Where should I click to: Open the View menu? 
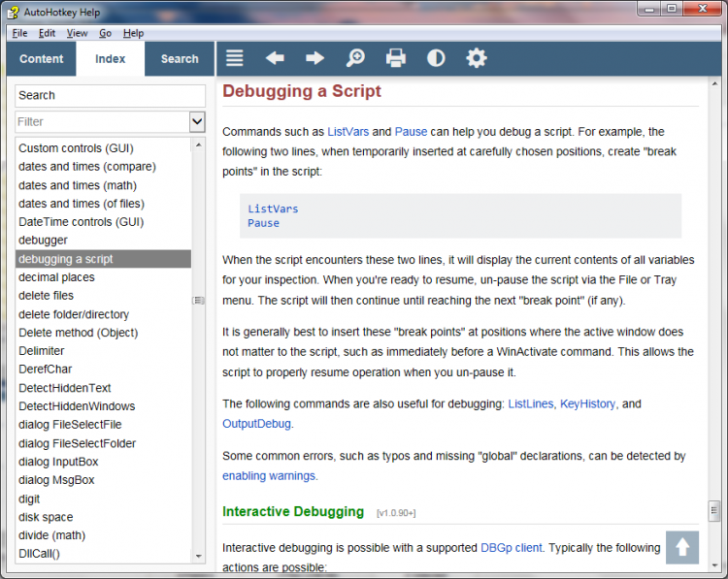[77, 33]
